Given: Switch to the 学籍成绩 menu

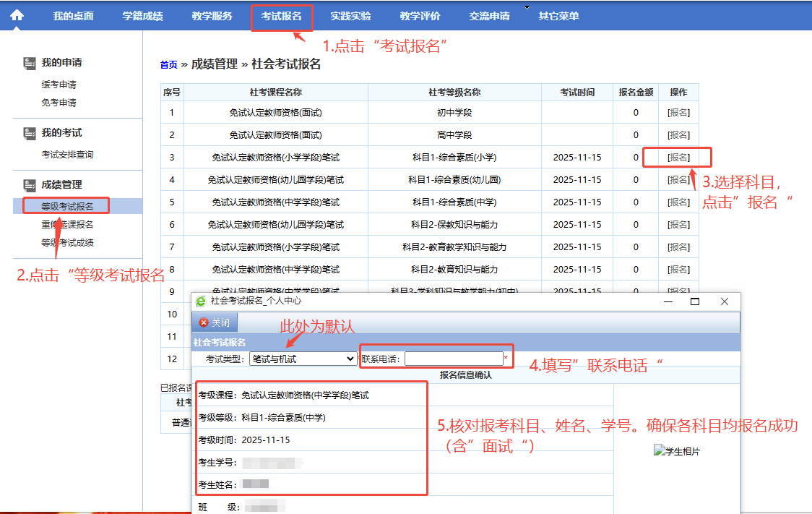Looking at the screenshot, I should pyautogui.click(x=142, y=16).
